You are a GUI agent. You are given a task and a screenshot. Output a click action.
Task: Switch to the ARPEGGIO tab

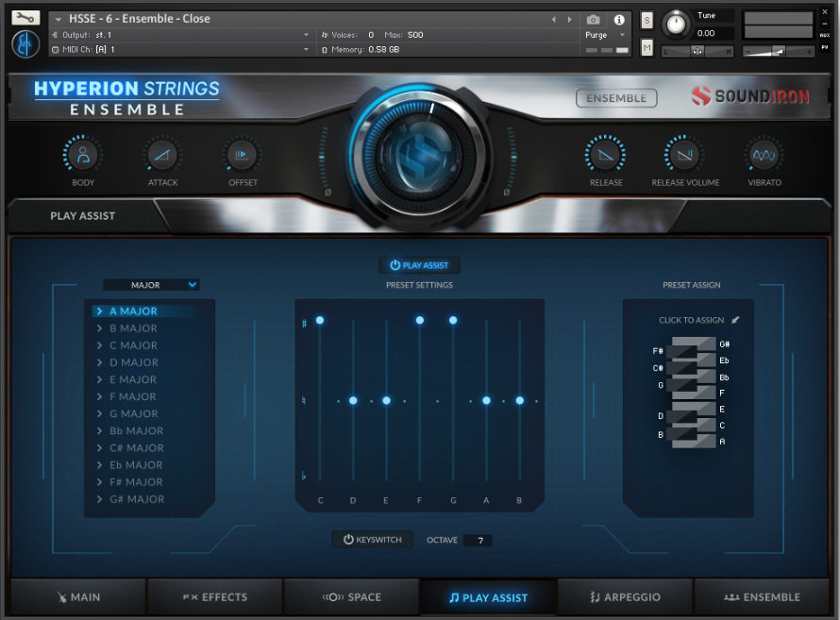click(625, 596)
